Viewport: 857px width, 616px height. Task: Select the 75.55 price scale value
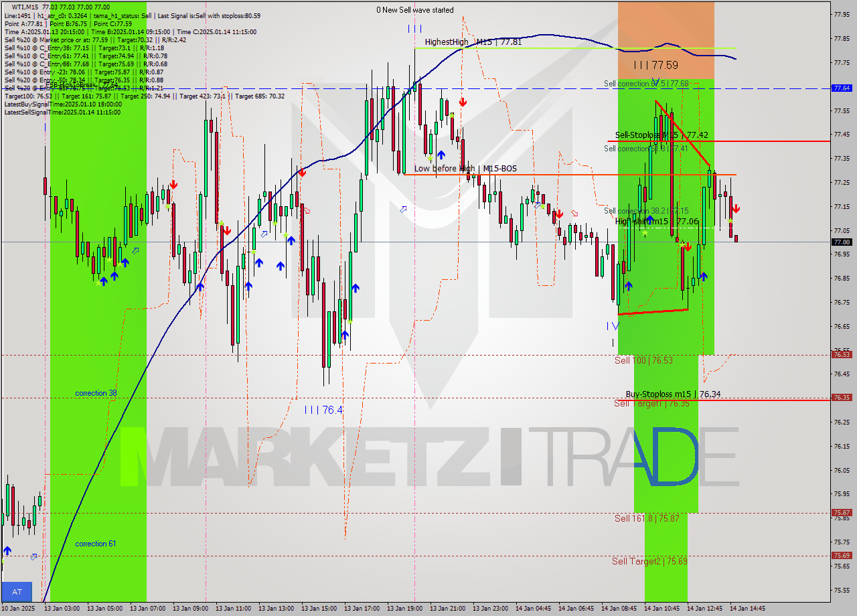841,590
